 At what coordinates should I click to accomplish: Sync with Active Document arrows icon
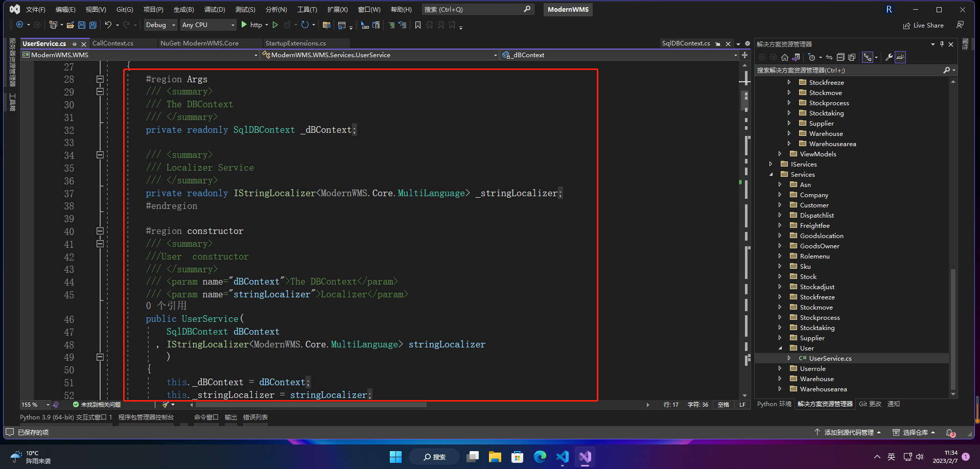click(x=829, y=57)
